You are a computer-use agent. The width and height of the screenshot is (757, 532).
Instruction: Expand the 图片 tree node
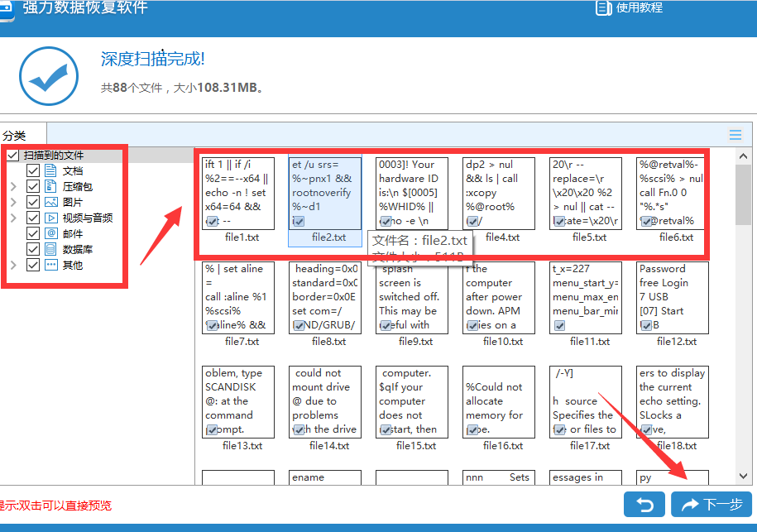coord(13,202)
